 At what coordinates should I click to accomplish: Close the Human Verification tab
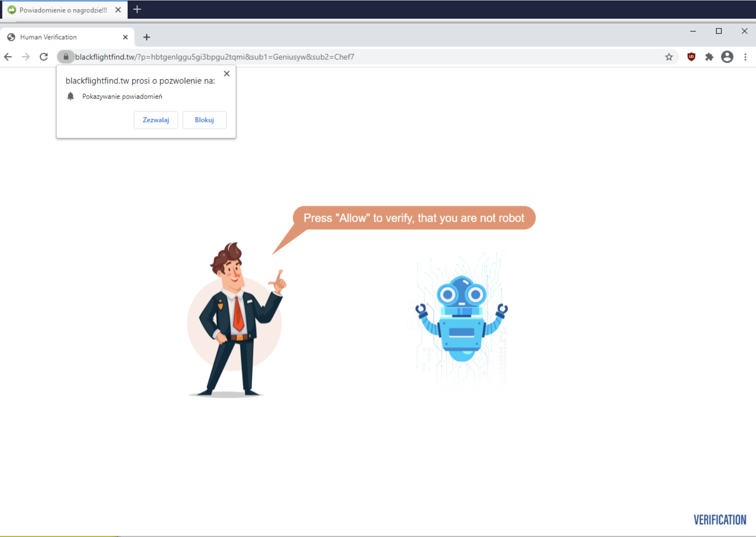coord(126,37)
